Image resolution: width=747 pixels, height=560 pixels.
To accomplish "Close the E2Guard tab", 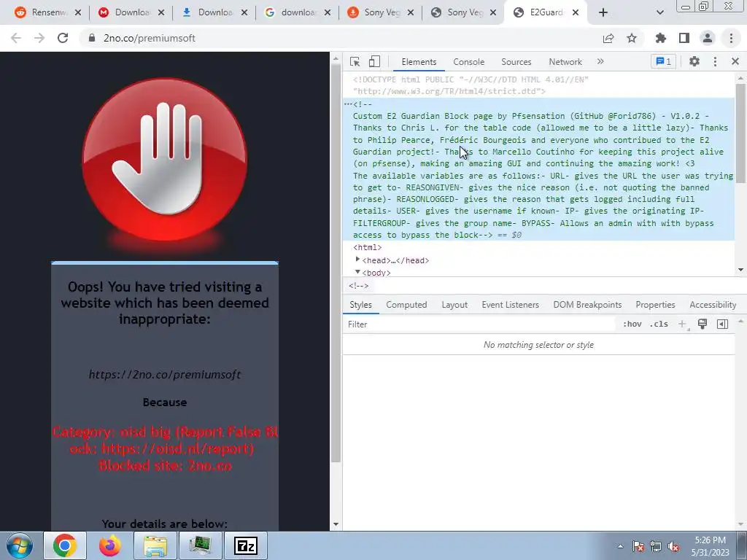I will pyautogui.click(x=576, y=12).
